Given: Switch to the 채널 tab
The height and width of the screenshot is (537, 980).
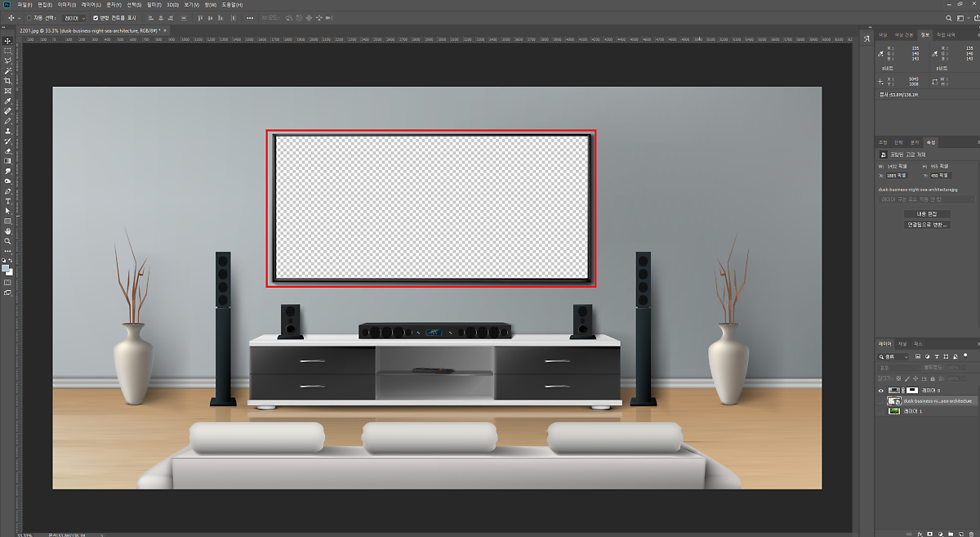Looking at the screenshot, I should click(x=902, y=343).
